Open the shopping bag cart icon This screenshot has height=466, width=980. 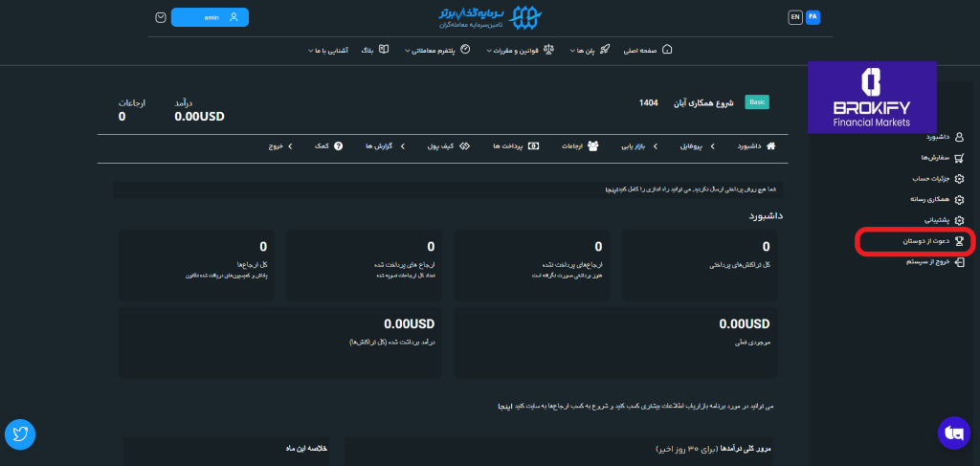(161, 17)
